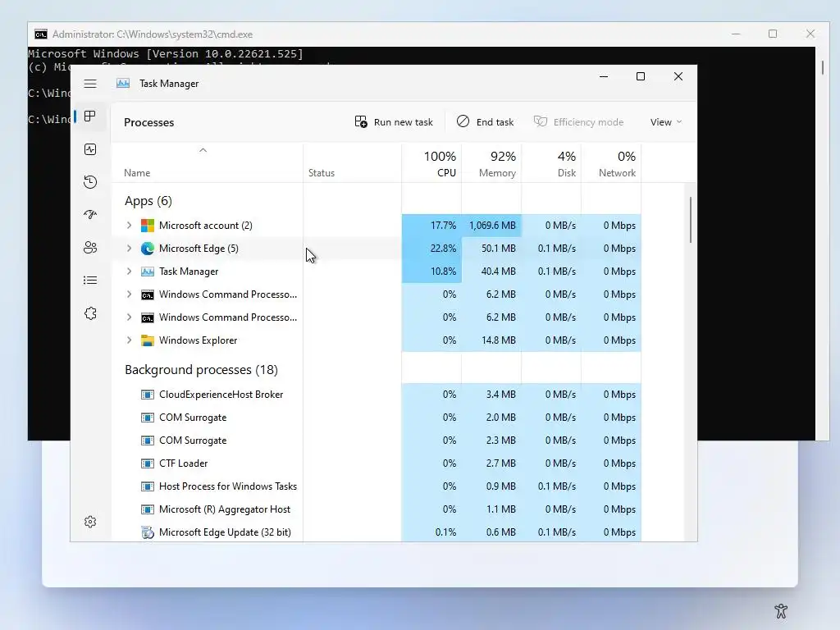Screen dimensions: 840x630
Task: Open the Services sidebar icon
Action: point(90,313)
